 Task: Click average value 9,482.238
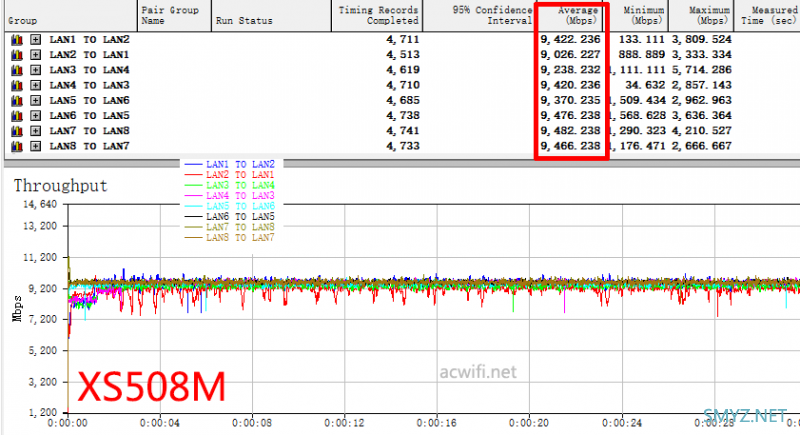570,132
